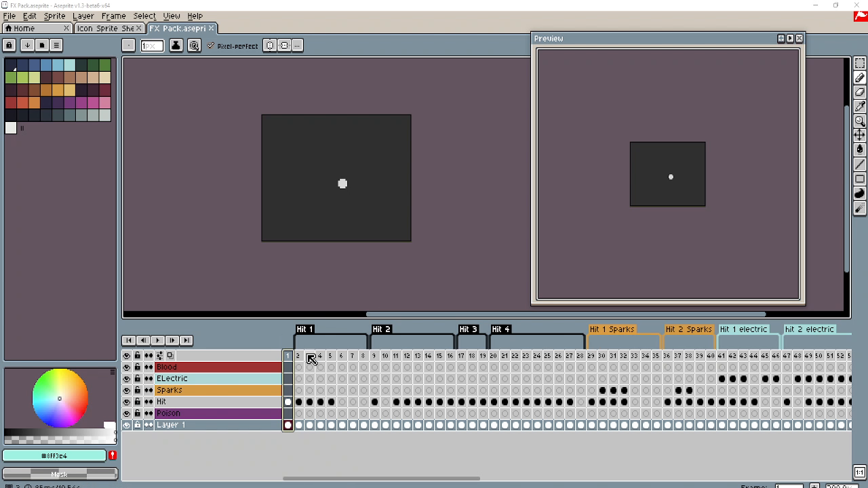Select the Move tool
Viewport: 868px width, 488px height.
tap(859, 135)
